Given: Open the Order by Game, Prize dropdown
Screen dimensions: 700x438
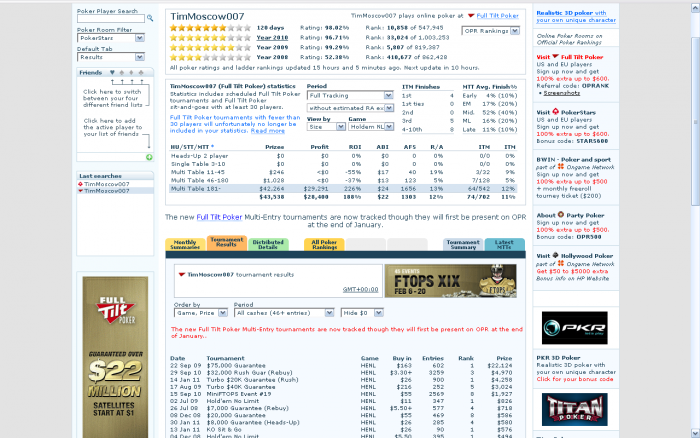Looking at the screenshot, I should coord(200,313).
